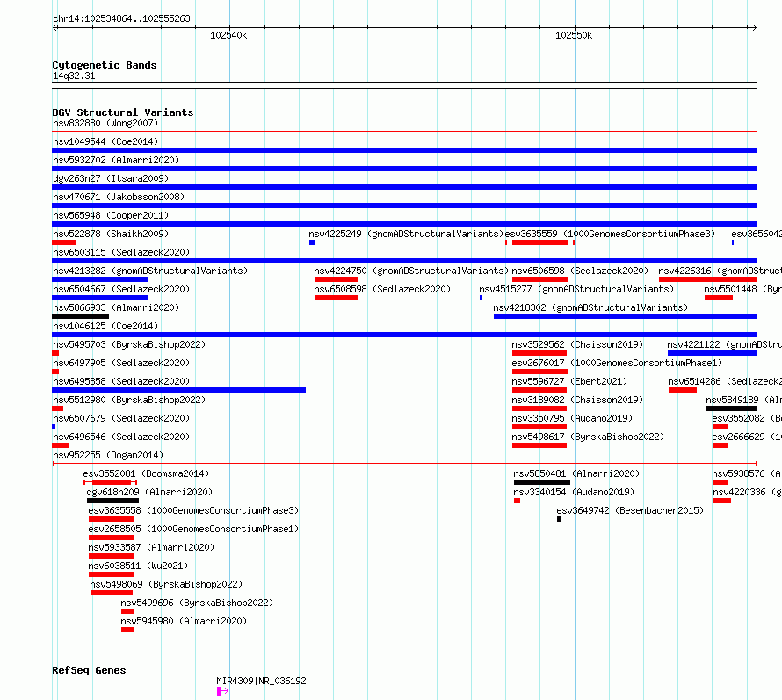Select the nsv4226316 variant label
782x700 pixels.
(x=720, y=271)
